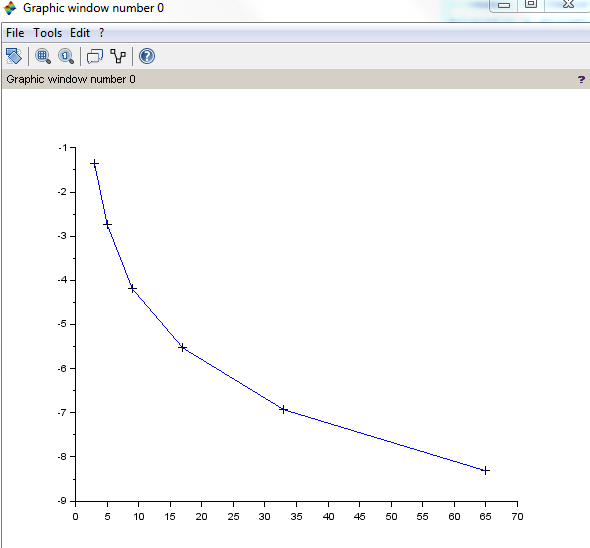Viewport: 590px width, 548px height.
Task: Click the 'Graphic window number 0' info bar label
Action: click(x=71, y=79)
